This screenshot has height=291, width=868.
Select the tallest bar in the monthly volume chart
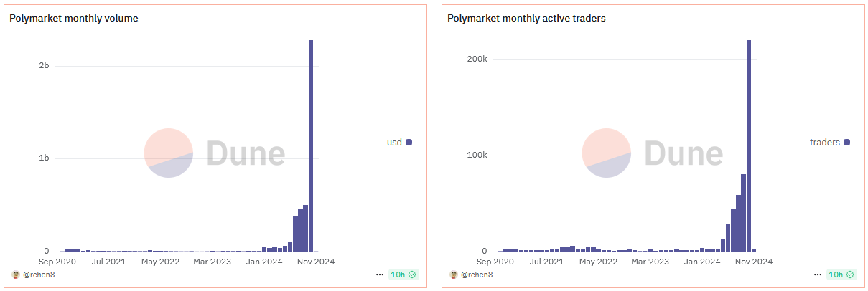click(x=311, y=145)
